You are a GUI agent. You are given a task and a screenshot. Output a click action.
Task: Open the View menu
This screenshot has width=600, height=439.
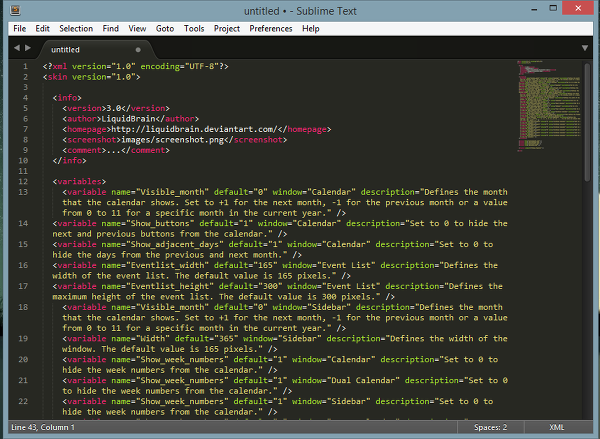137,29
